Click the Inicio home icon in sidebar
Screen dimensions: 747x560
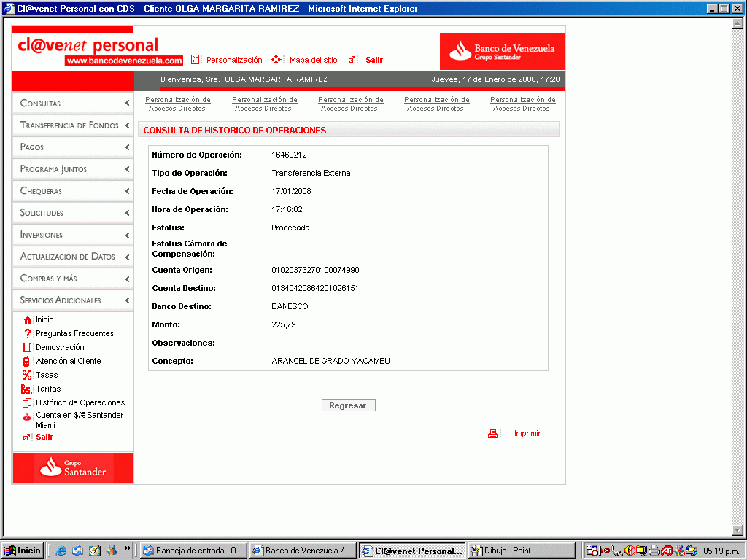28,320
